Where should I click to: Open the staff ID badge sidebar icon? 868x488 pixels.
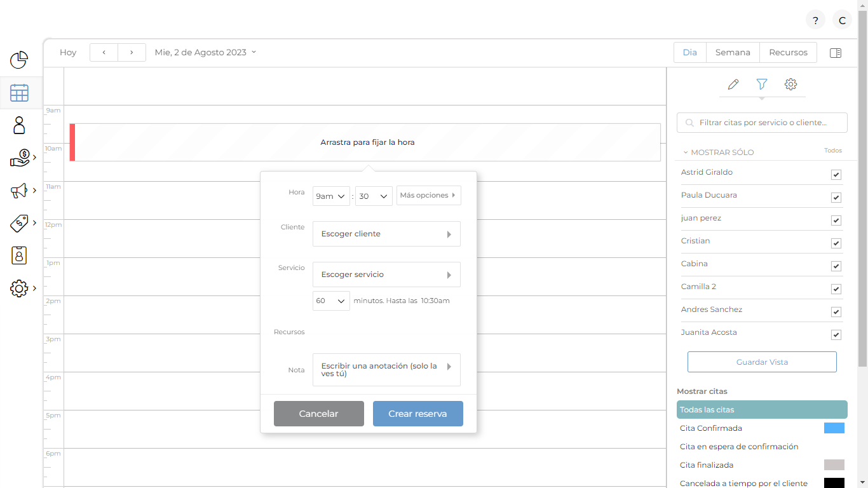tap(19, 255)
